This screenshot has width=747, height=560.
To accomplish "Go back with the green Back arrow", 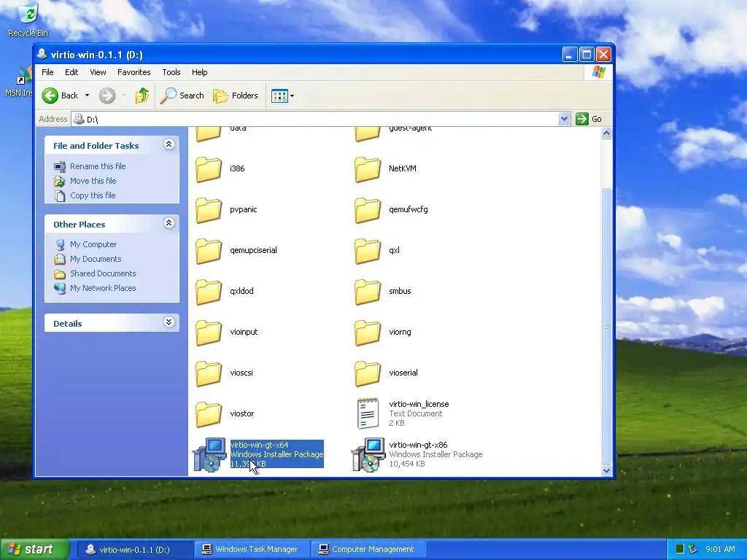I will click(60, 96).
